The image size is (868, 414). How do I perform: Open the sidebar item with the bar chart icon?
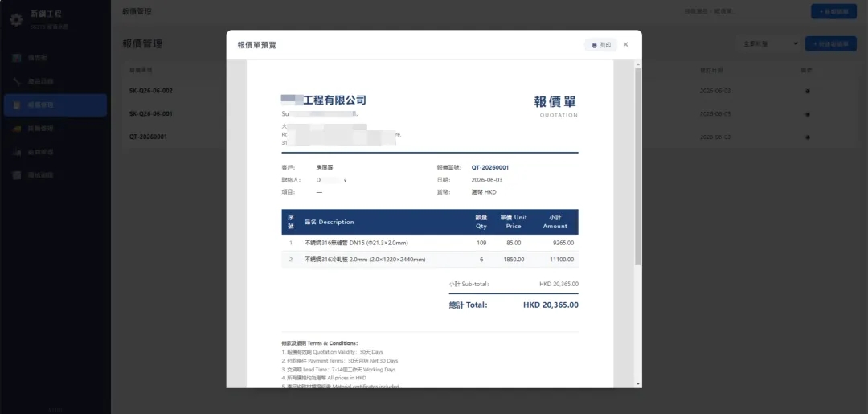coord(55,152)
